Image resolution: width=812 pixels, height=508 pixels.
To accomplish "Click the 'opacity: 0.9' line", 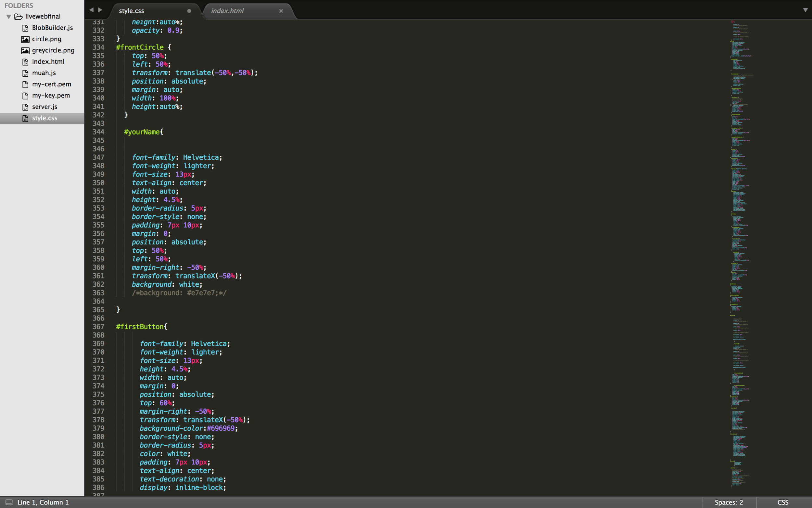I will [x=157, y=31].
